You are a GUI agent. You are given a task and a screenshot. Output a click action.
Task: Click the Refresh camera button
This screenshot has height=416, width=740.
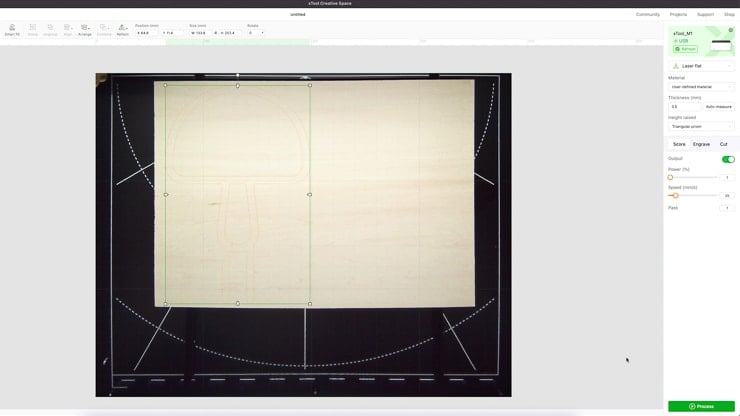(x=685, y=49)
